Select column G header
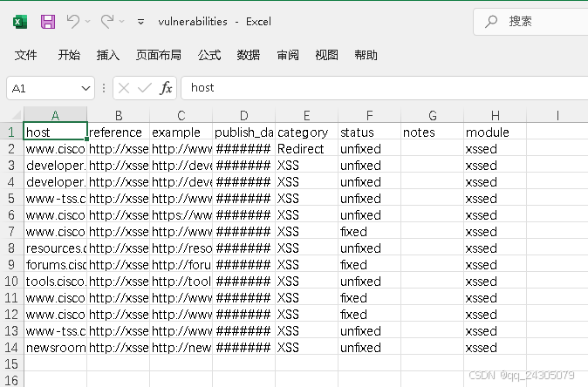This screenshot has width=588, height=387. coord(433,115)
